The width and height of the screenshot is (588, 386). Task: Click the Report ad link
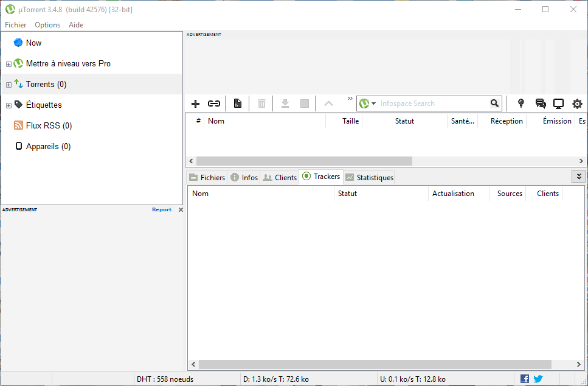(162, 209)
